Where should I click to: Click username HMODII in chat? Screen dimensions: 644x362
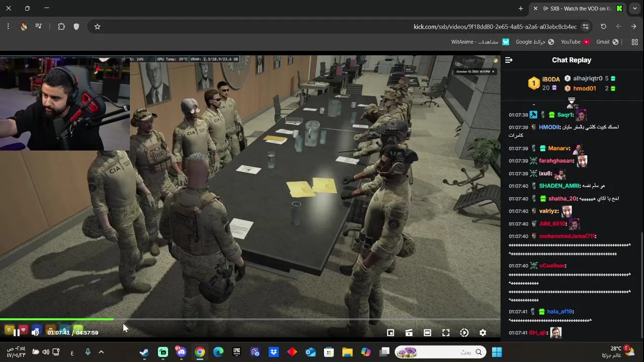[549, 127]
